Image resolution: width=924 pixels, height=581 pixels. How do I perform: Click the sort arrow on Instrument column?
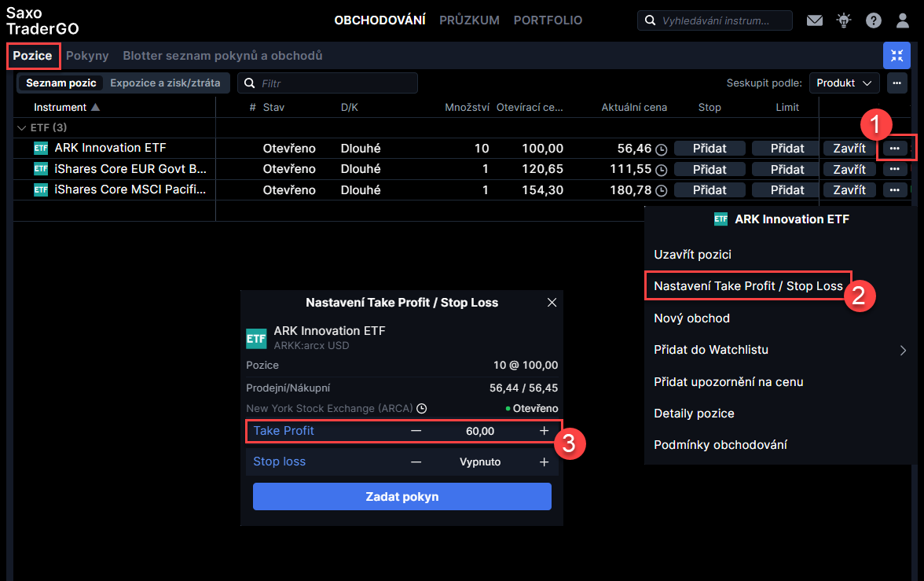96,108
